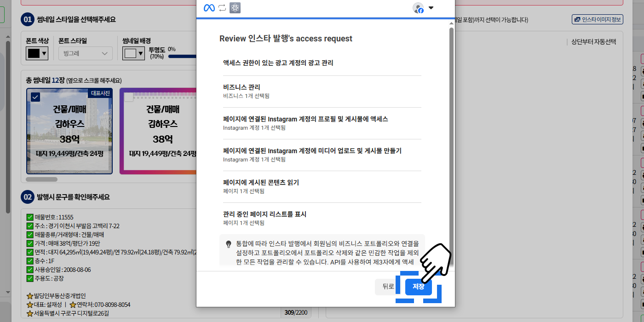The height and width of the screenshot is (322, 644).
Task: Click the 대표사진 badge on first thumbnail
Action: coord(100,93)
